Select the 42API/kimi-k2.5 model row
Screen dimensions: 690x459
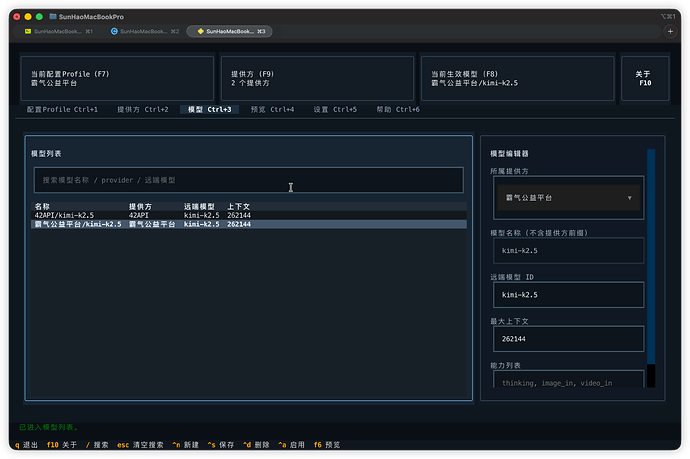point(249,215)
